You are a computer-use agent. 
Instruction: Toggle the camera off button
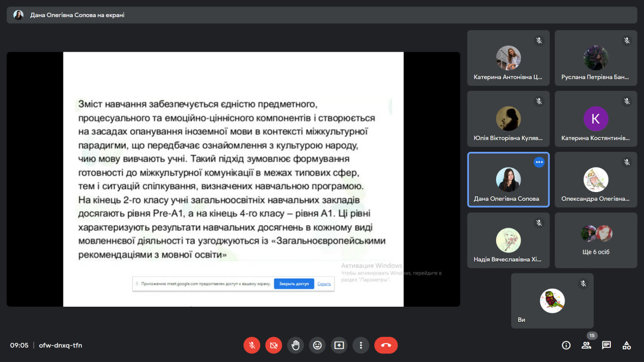click(x=274, y=345)
